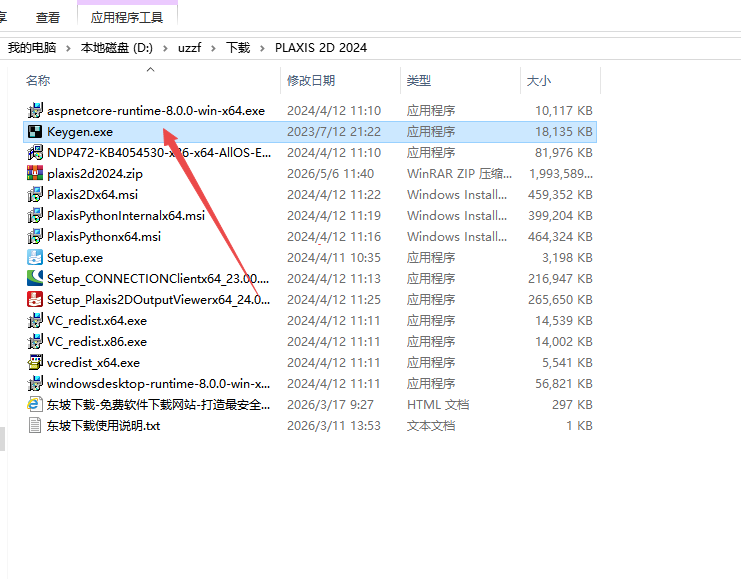Select file name vcredist_x64.exe
Viewport: 741px width, 579px height.
point(94,363)
